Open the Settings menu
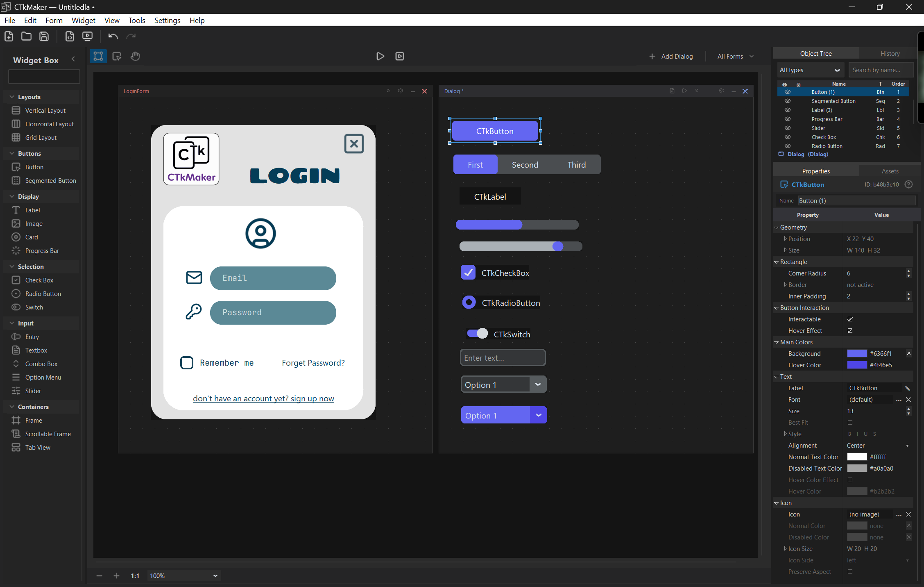This screenshot has width=924, height=587. click(167, 20)
